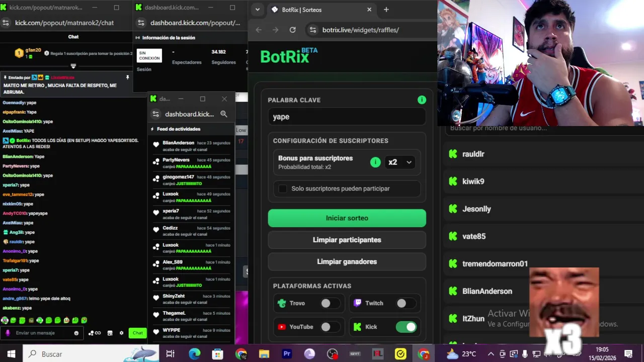Select participant rauldlr in the list
The width and height of the screenshot is (644, 362).
pyautogui.click(x=542, y=154)
